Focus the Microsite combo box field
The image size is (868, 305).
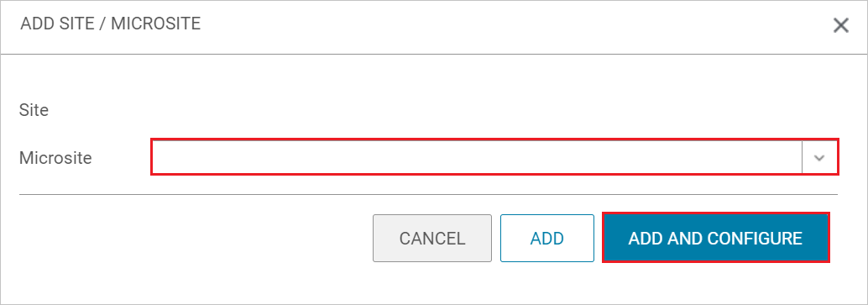click(477, 157)
